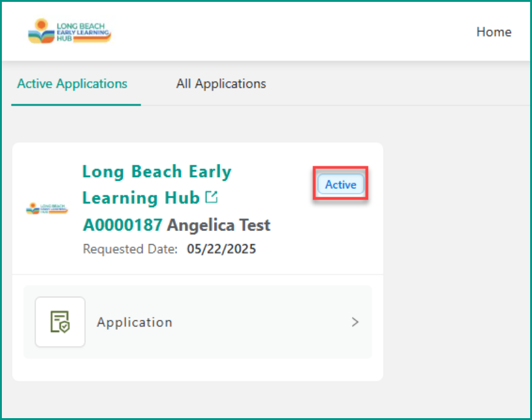Click the Requested Date label text
Image resolution: width=532 pixels, height=420 pixels.
click(130, 249)
